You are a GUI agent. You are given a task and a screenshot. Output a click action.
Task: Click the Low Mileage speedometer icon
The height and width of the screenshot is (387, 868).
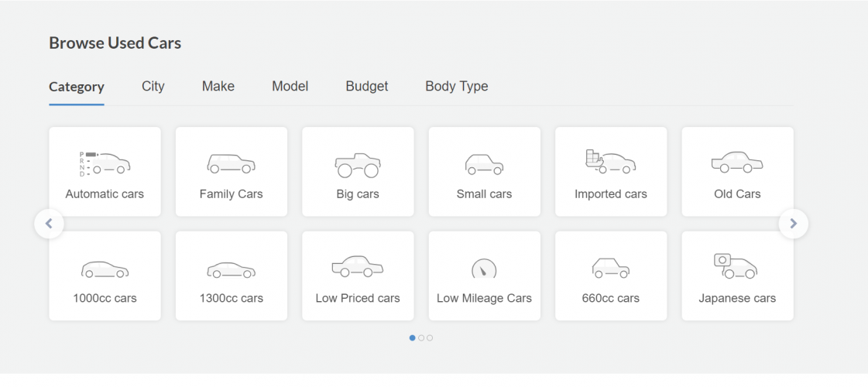pos(485,269)
